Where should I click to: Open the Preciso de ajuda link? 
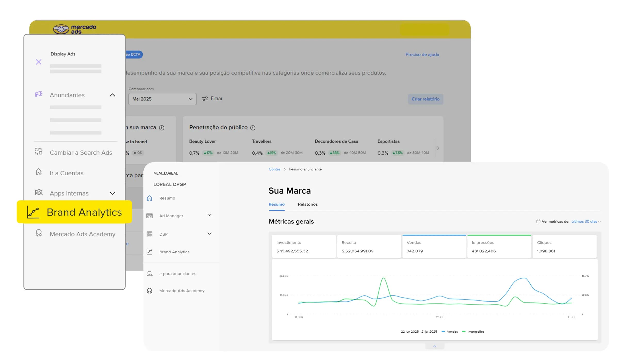422,54
